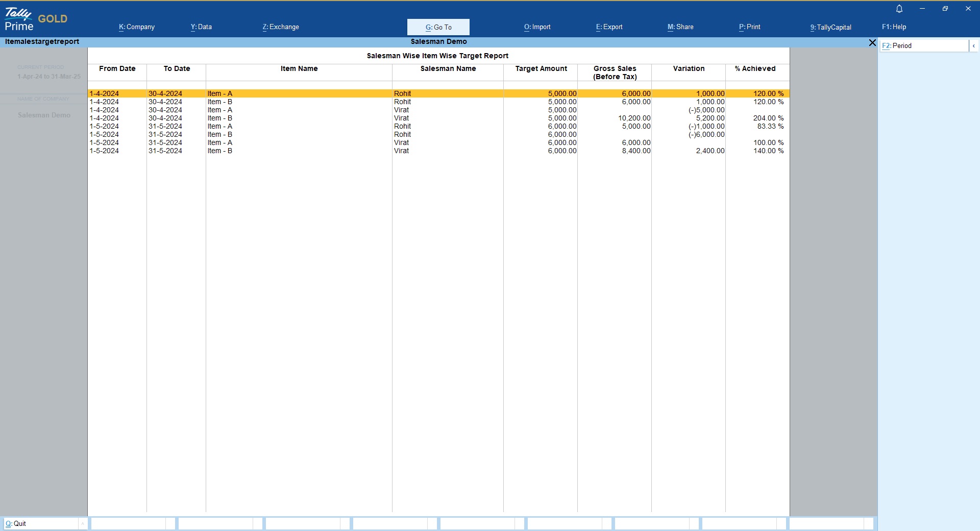Open the P: Print menu

[749, 27]
